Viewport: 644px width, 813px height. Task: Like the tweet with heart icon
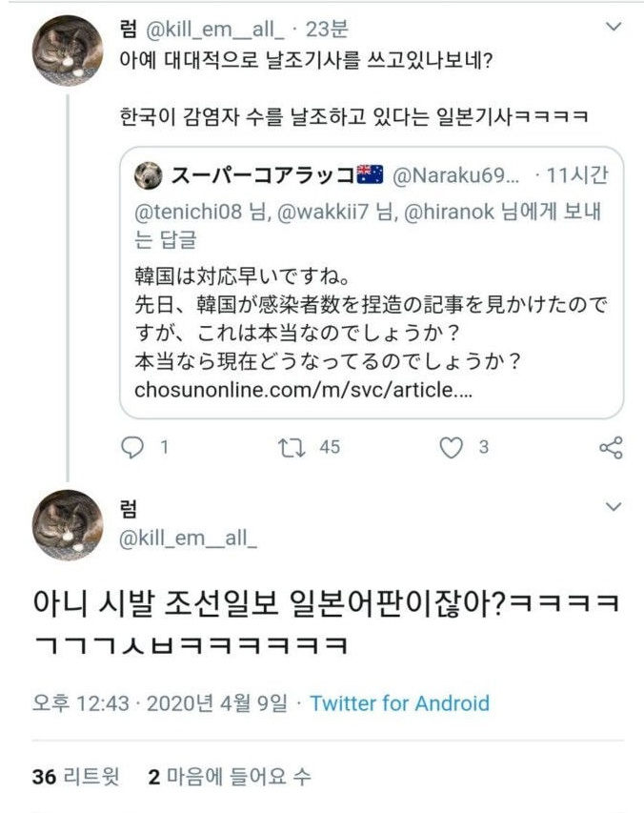click(x=450, y=446)
